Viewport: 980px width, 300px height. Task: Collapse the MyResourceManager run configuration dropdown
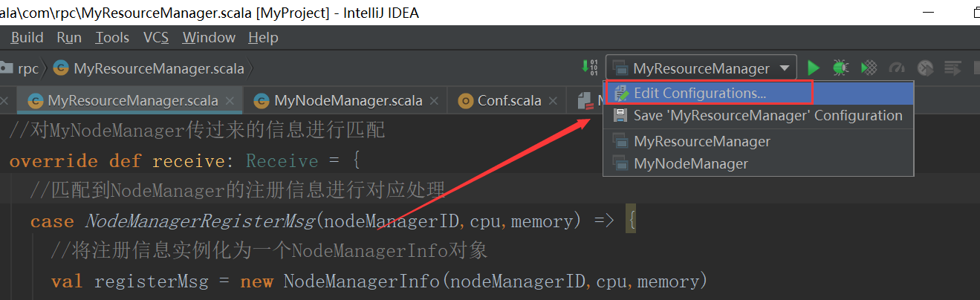tap(784, 68)
